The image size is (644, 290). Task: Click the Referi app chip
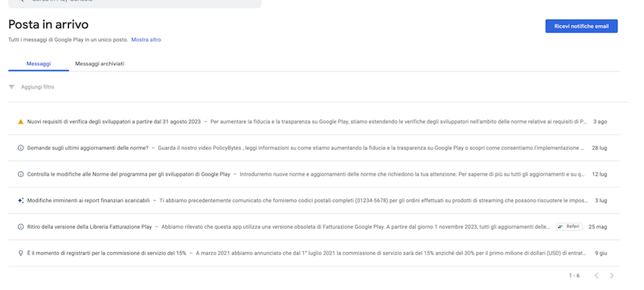tap(569, 227)
